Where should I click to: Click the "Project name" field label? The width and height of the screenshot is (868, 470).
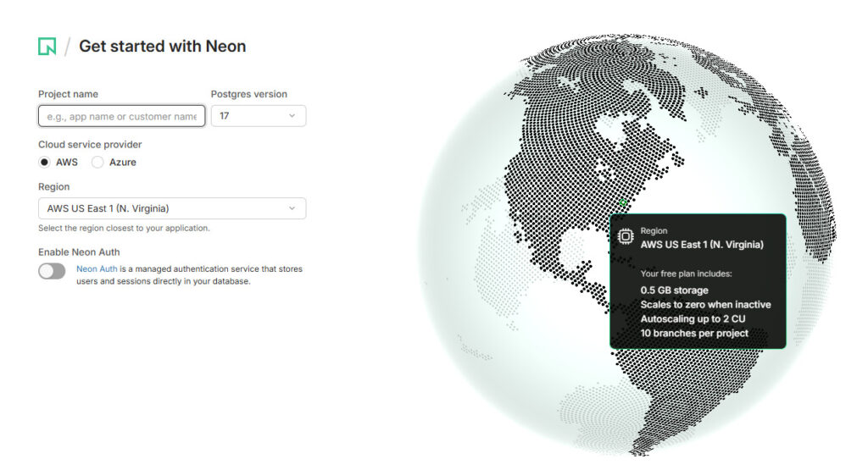(x=68, y=94)
